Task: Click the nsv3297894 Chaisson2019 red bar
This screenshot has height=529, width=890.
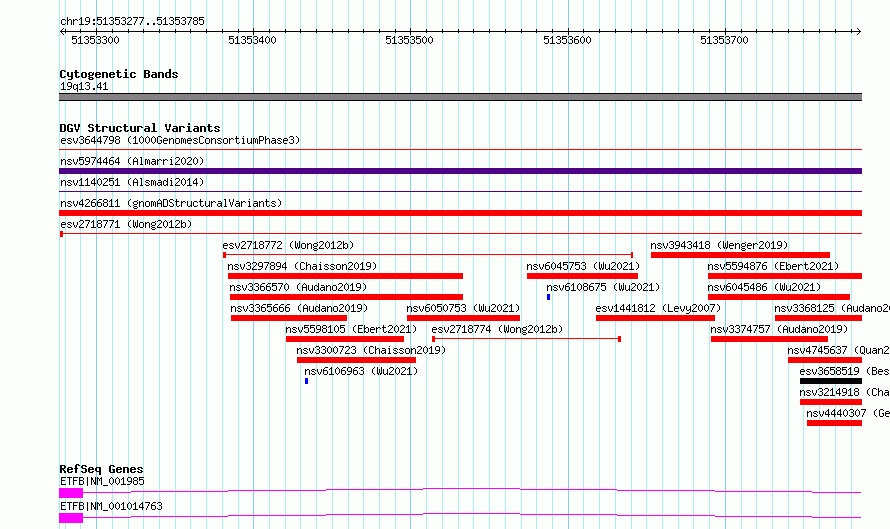Action: (x=345, y=276)
